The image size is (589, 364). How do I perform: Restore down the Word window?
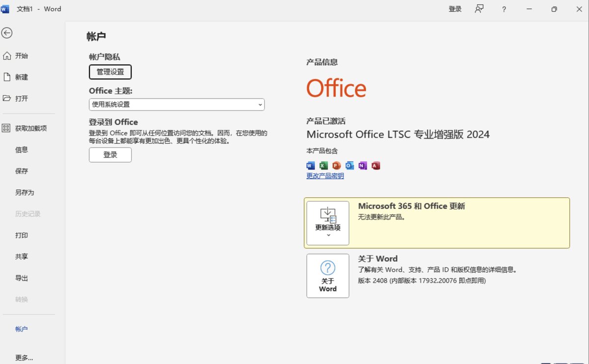pos(554,9)
